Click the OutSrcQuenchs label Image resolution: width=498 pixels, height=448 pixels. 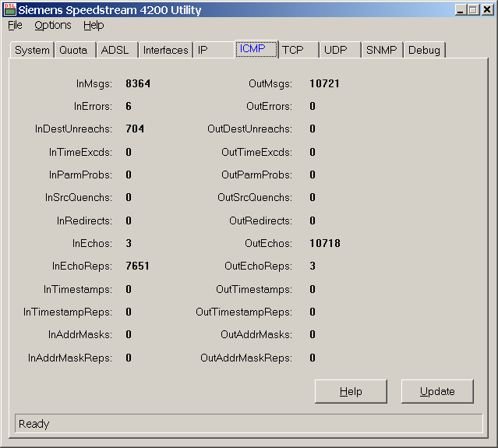pos(255,197)
